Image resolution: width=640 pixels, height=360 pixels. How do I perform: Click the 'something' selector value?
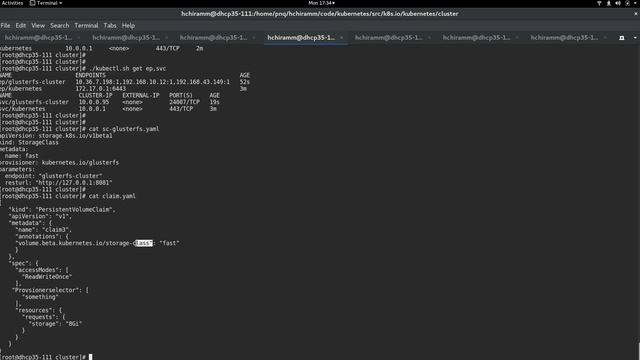tap(40, 297)
